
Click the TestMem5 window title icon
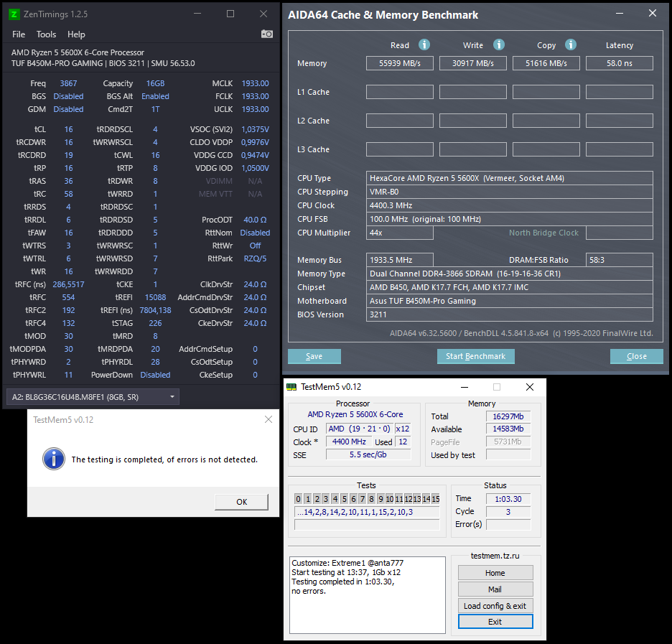pyautogui.click(x=291, y=387)
